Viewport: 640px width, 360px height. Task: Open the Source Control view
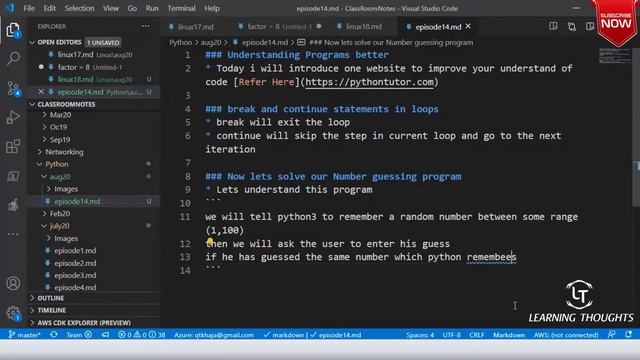13,88
